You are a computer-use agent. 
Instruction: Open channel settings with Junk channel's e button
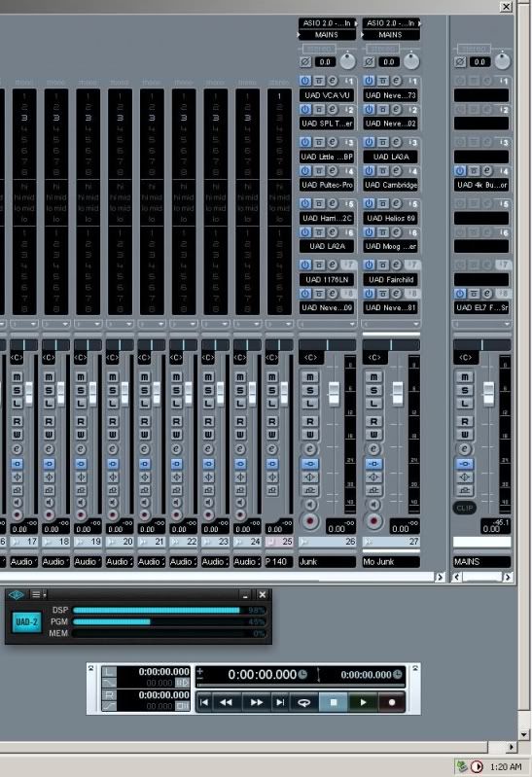coord(310,449)
